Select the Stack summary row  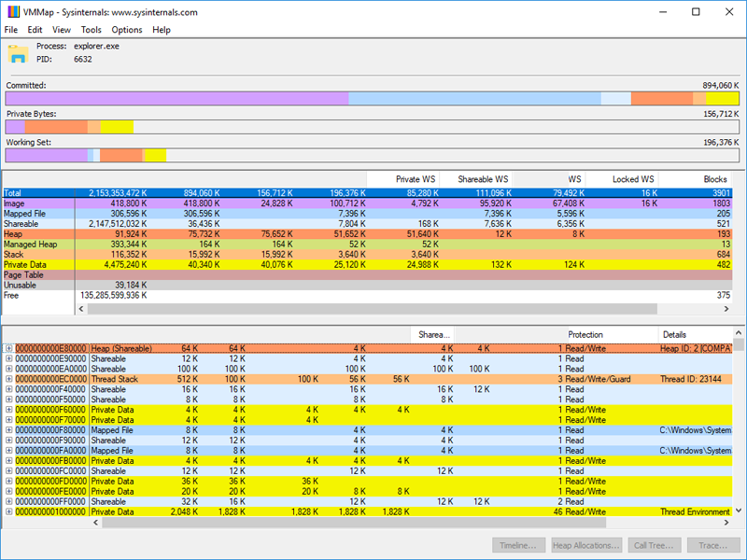[x=37, y=254]
